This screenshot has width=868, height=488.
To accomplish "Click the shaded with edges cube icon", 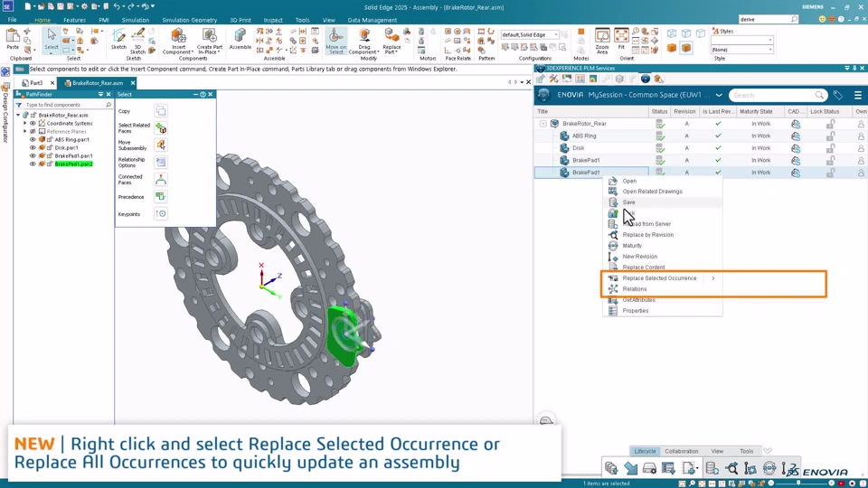I will [686, 48].
